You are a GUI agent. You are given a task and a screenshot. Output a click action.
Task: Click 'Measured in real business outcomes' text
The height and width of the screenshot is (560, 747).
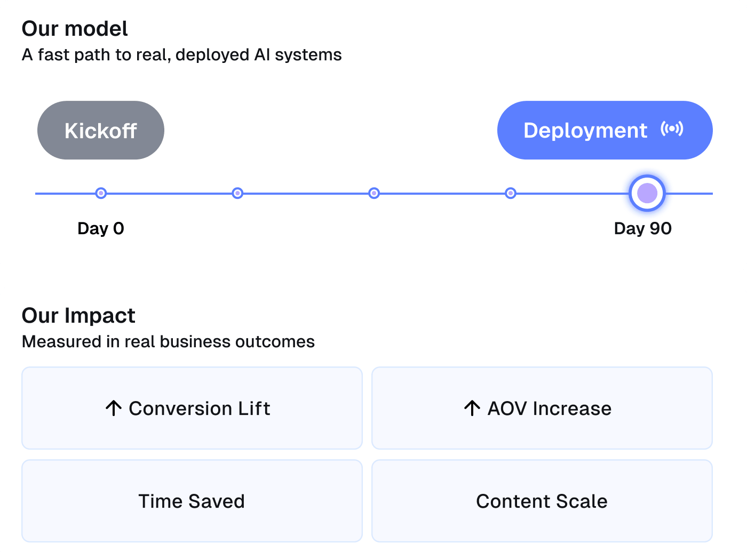[x=168, y=341]
